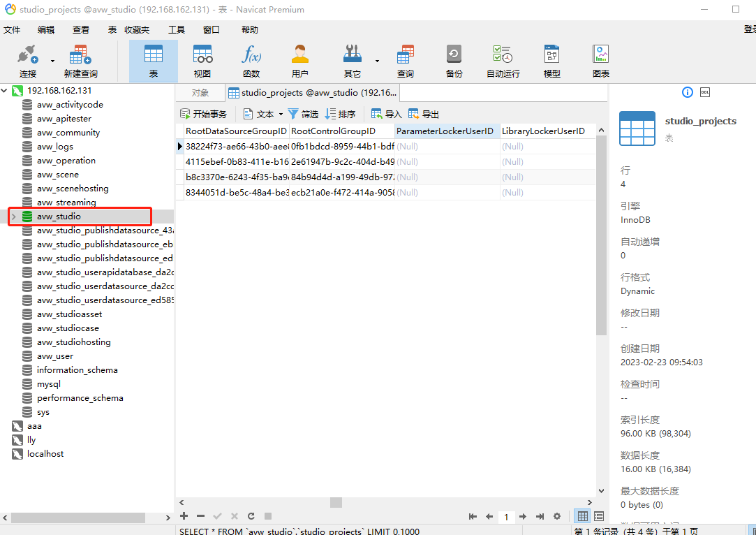Click the Import (导入) button
The width and height of the screenshot is (756, 535).
click(387, 114)
